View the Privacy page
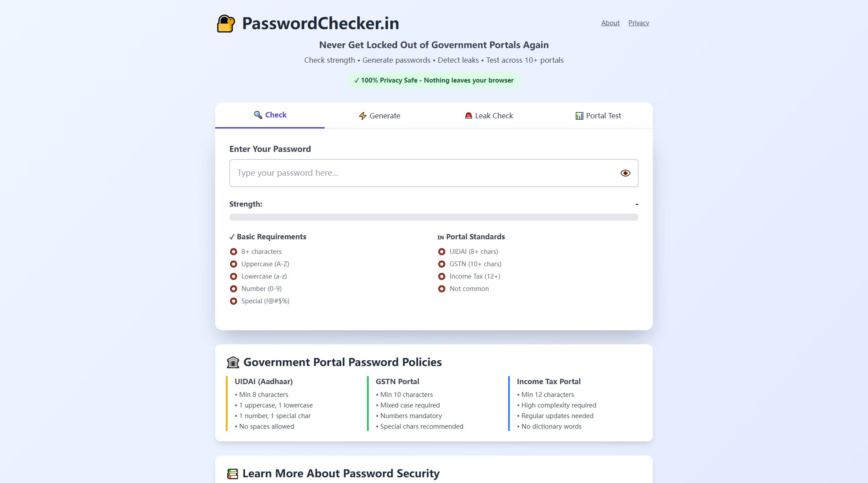Screen dimensions: 868x483 (x=639, y=23)
